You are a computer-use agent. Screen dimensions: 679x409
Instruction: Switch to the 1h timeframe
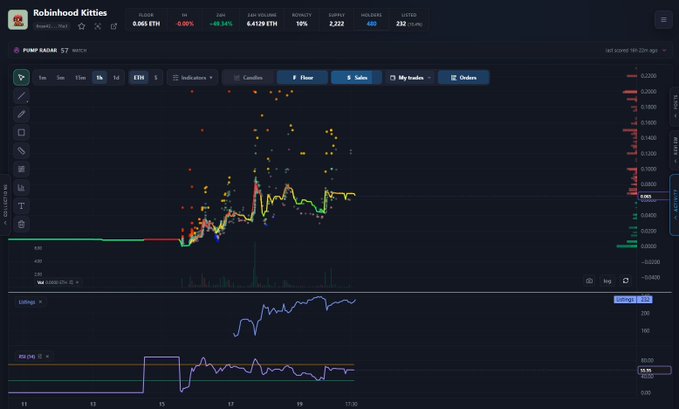(100, 78)
